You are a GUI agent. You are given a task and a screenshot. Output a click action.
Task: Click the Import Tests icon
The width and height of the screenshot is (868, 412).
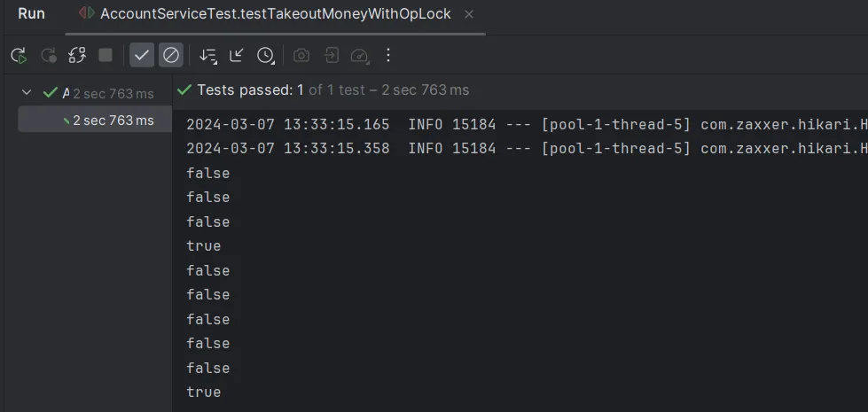coord(331,55)
